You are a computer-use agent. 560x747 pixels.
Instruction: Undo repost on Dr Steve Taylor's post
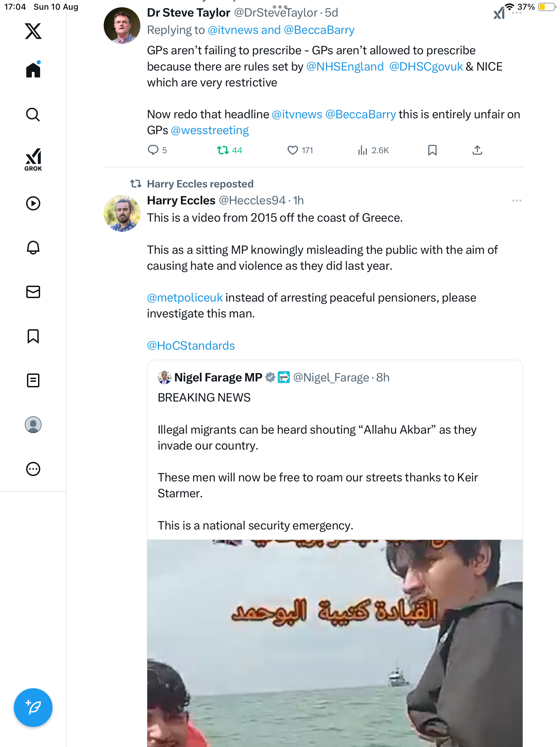223,150
